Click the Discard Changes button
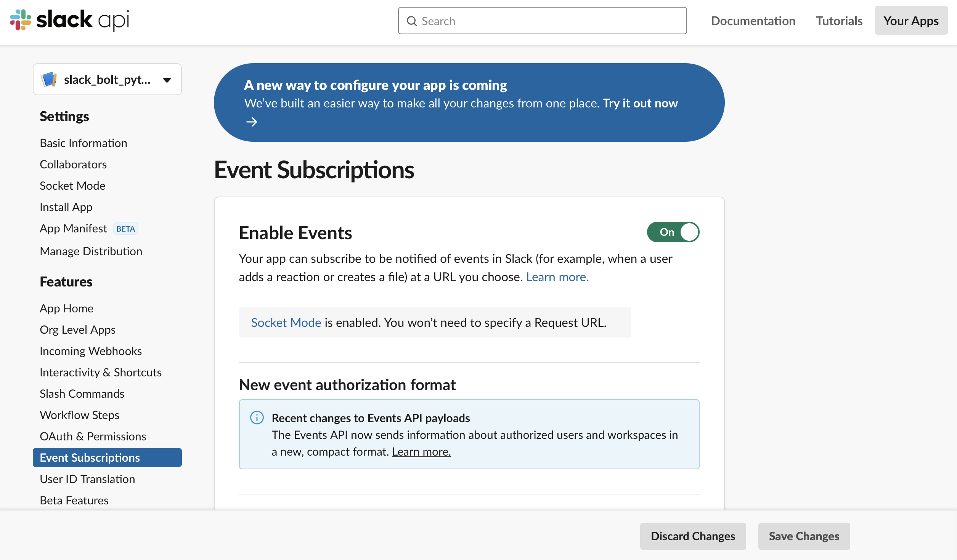This screenshot has height=560, width=957. [693, 536]
